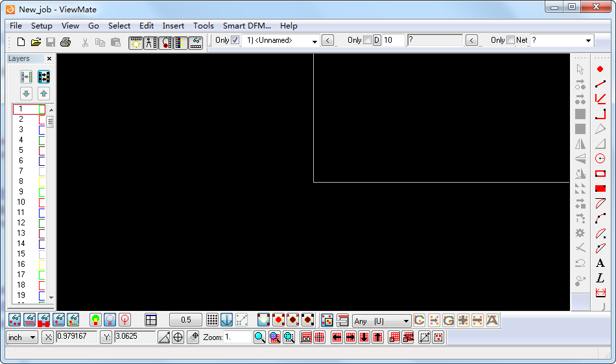Viewport: 616px width, 364px height.
Task: Click the pan left red arrow icon
Action: [x=337, y=337]
